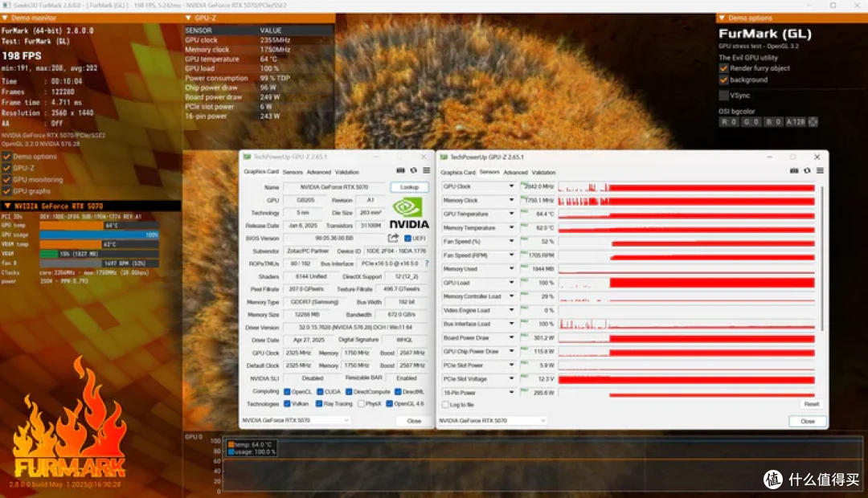The width and height of the screenshot is (868, 498).
Task: Click FurMark title bar app icon
Action: coord(6,5)
